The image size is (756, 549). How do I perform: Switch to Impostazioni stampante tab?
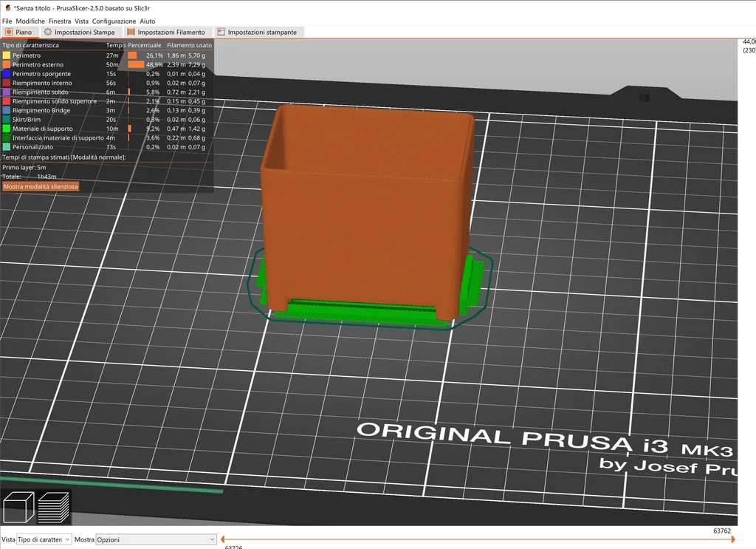click(x=258, y=33)
